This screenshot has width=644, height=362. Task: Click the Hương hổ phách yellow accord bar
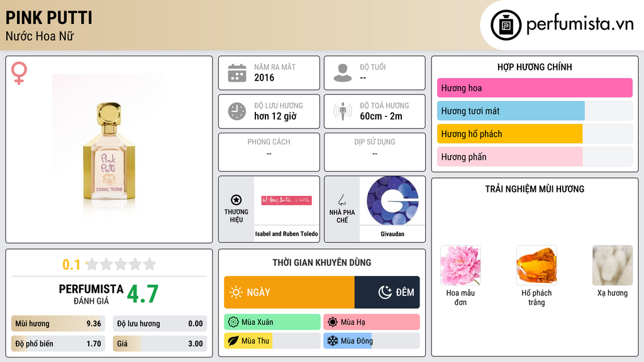pyautogui.click(x=535, y=134)
